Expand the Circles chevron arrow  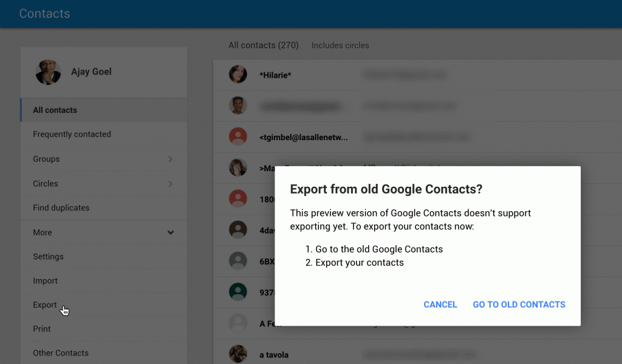(x=171, y=184)
